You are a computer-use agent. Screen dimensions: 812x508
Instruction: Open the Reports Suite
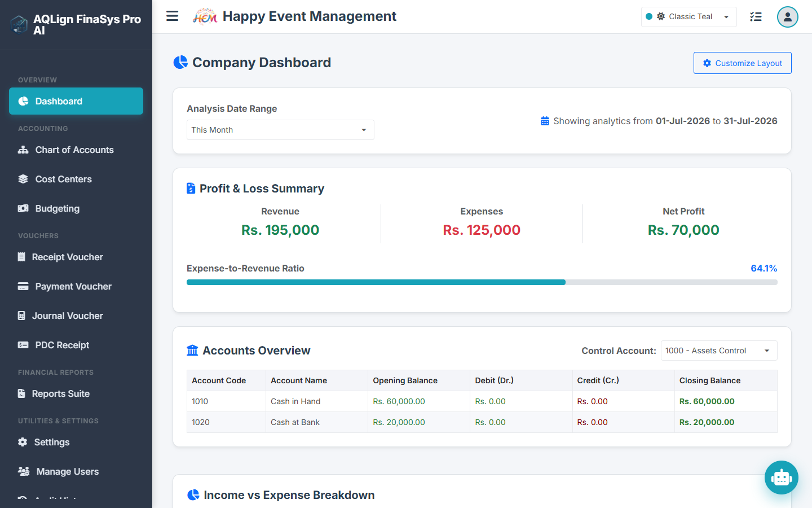(76, 393)
